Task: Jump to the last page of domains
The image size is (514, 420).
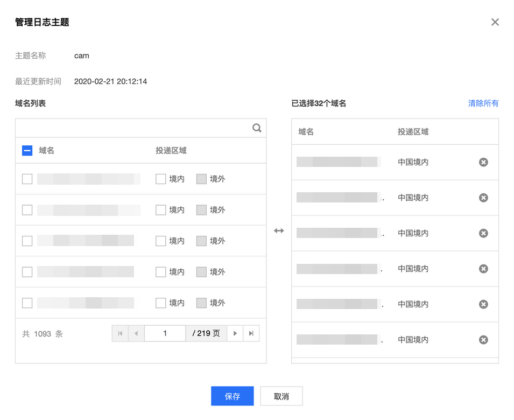Action: 251,333
